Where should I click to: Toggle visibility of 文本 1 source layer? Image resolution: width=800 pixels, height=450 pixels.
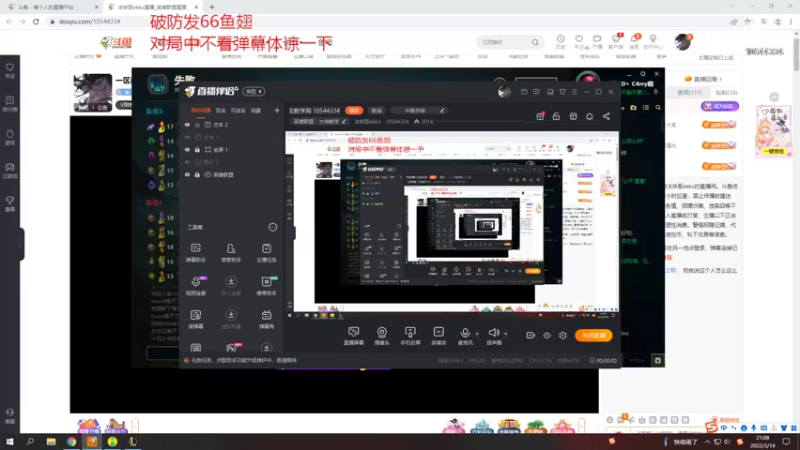coord(187,137)
